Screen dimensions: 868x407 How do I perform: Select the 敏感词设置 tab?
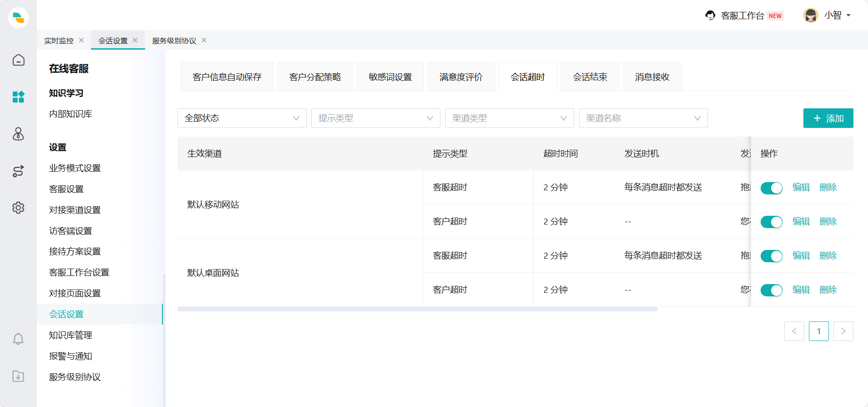coord(390,77)
